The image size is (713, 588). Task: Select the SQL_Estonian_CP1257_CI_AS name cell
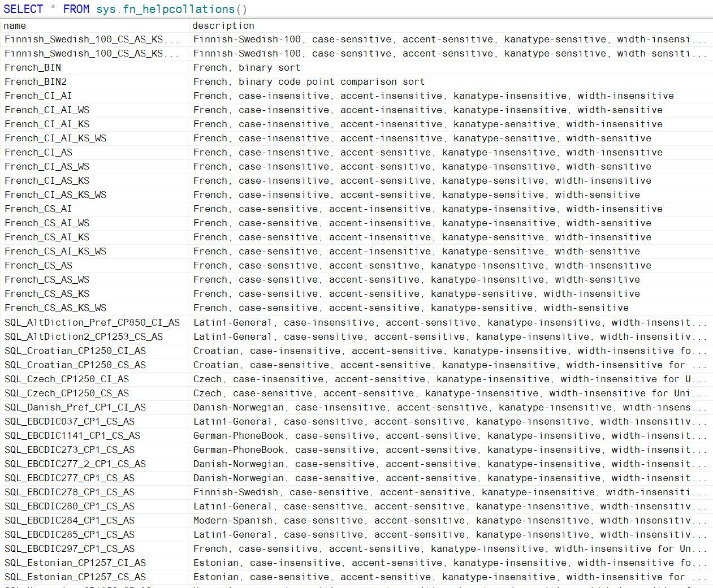tap(75, 563)
